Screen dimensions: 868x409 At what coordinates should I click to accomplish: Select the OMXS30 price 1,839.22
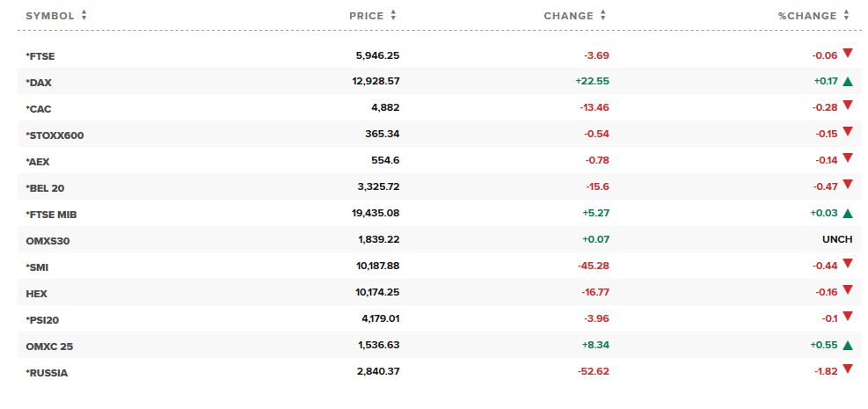(x=379, y=239)
